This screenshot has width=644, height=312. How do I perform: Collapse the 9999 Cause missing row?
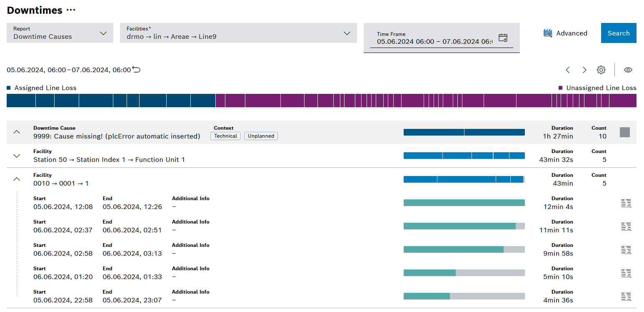tap(17, 132)
